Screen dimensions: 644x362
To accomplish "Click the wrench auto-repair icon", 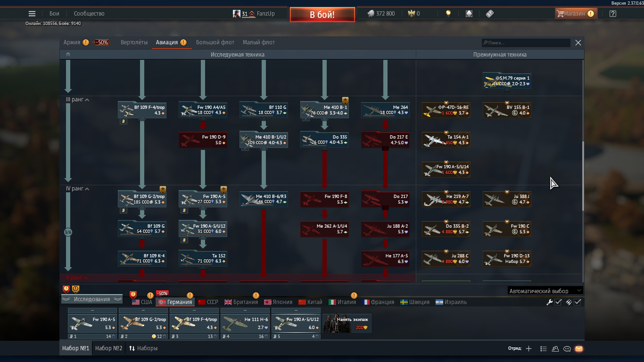I will 549,302.
